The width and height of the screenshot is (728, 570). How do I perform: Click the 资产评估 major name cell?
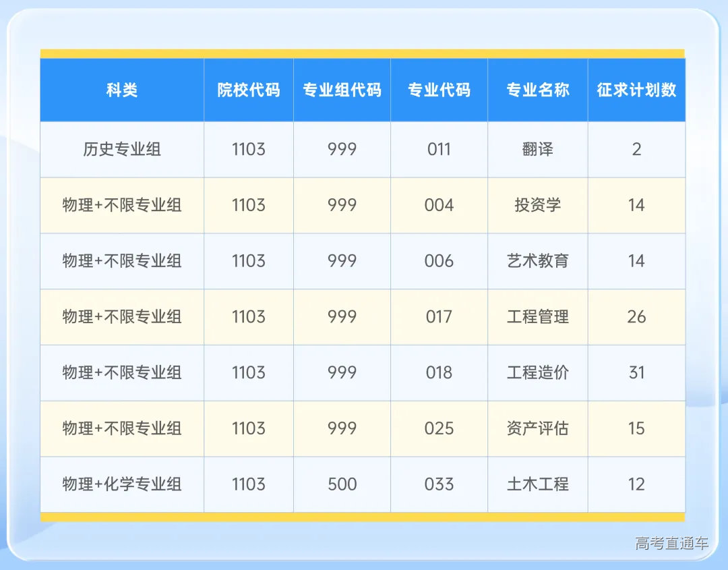click(537, 429)
